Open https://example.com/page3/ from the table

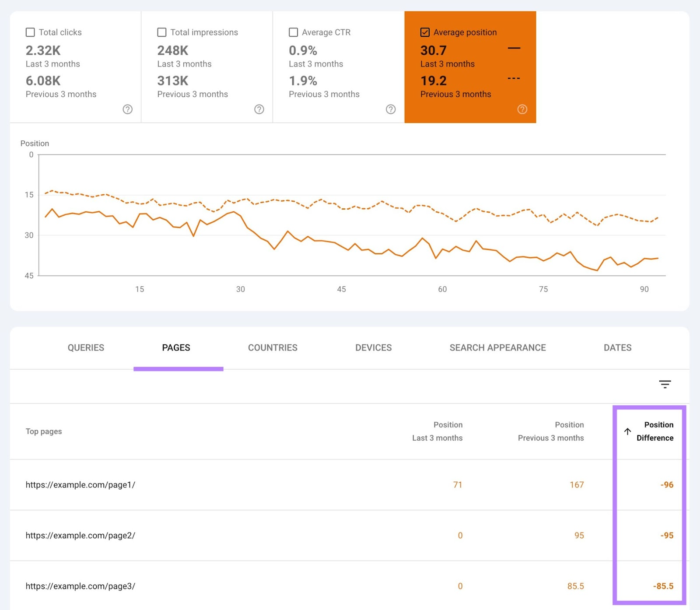(80, 586)
